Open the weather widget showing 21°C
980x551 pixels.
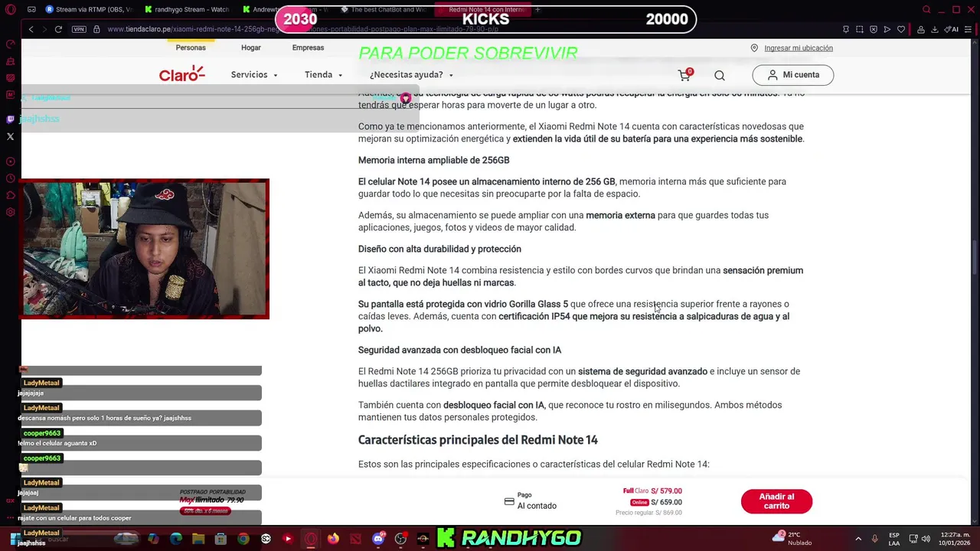click(792, 539)
